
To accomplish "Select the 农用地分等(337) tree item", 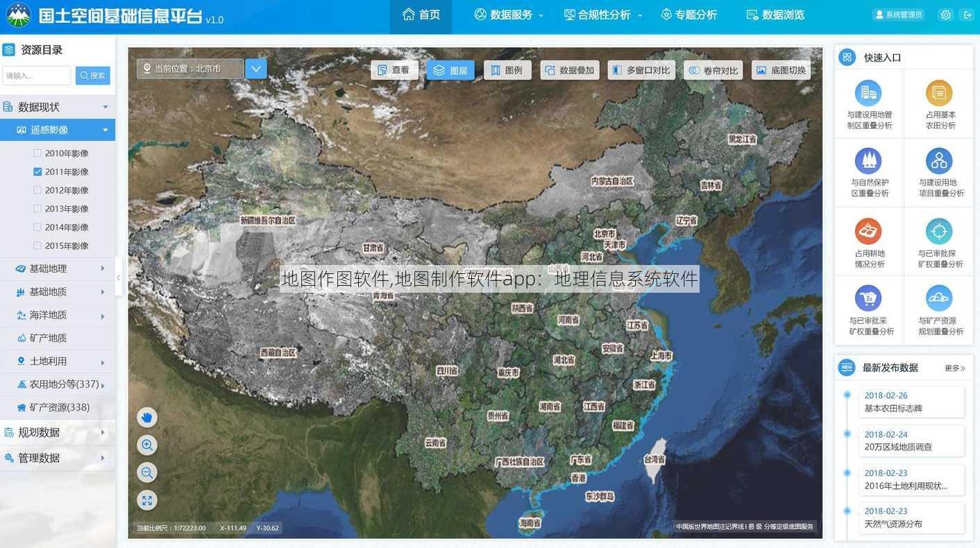I will [58, 384].
